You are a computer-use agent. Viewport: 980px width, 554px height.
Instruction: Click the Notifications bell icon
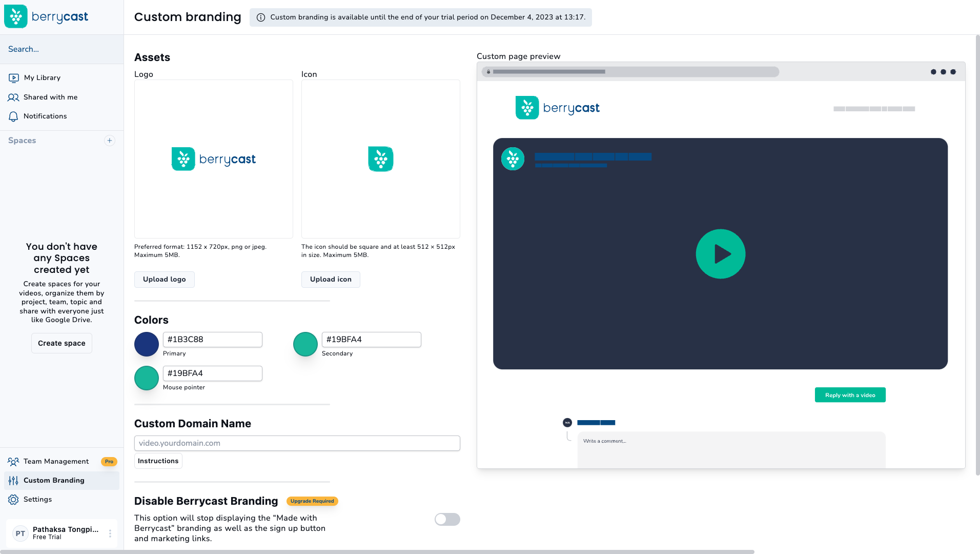coord(13,116)
